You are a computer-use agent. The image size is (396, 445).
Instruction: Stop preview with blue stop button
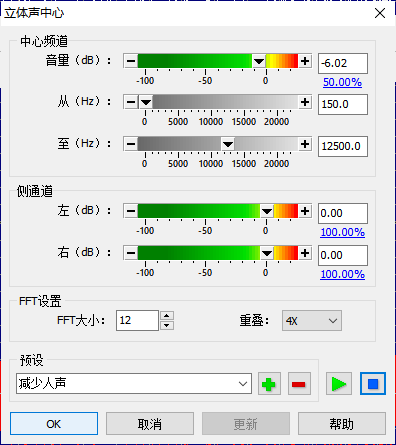373,384
